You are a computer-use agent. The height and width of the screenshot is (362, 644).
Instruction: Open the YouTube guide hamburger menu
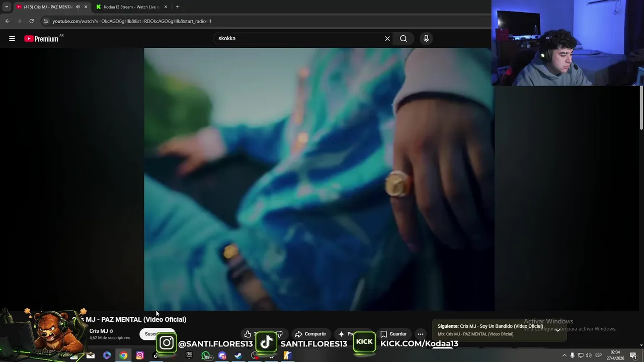pos(12,39)
